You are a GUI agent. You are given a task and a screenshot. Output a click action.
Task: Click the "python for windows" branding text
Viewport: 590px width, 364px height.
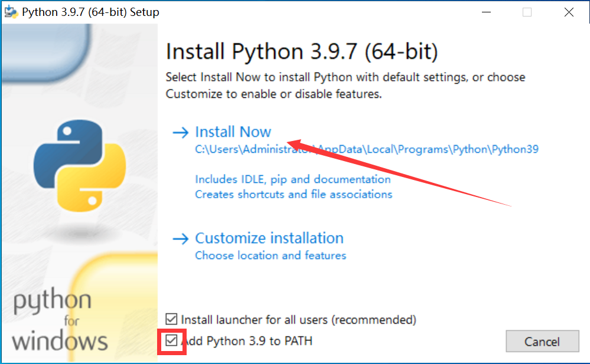(60, 321)
